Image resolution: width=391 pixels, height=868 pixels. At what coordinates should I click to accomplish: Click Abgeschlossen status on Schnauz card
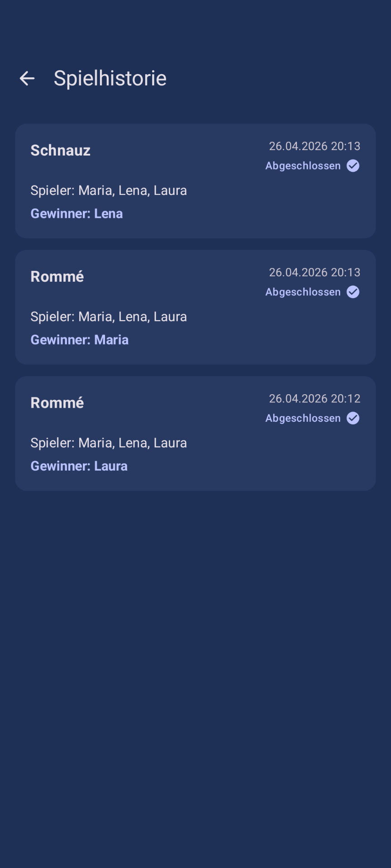click(303, 166)
